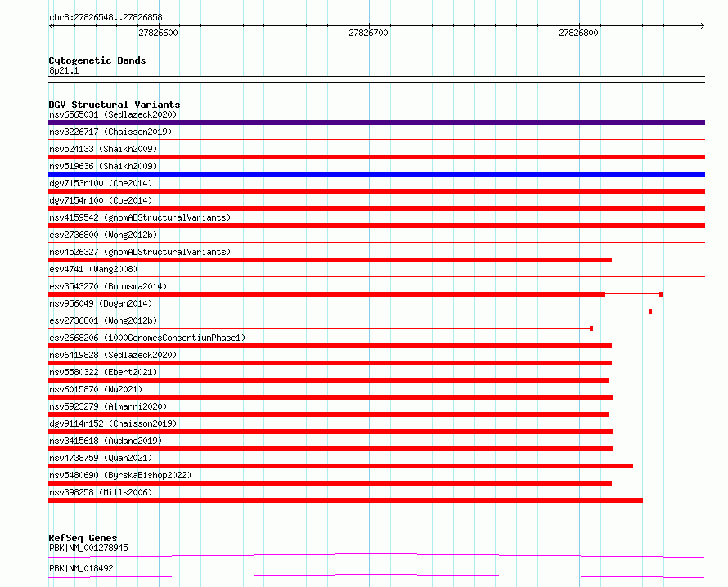
Task: Open the RefSeq Genes track heading
Action: click(x=83, y=538)
